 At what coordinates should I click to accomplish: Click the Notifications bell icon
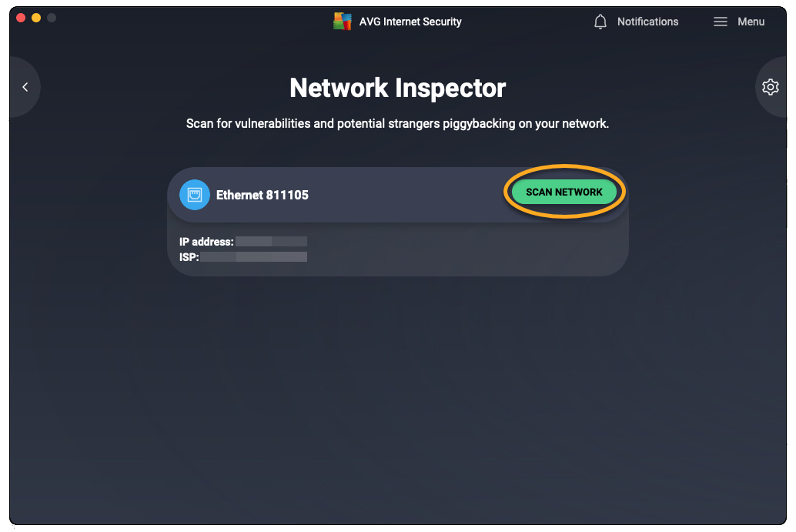[600, 22]
